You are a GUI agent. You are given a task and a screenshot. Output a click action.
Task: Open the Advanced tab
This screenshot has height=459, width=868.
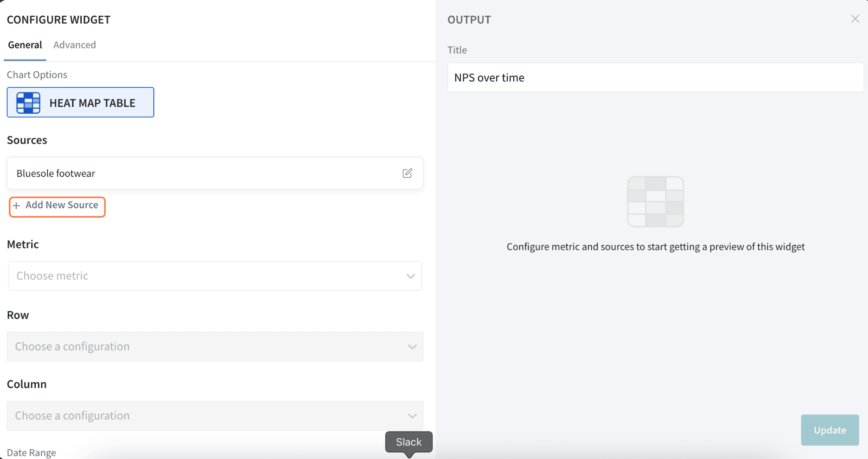(x=75, y=45)
